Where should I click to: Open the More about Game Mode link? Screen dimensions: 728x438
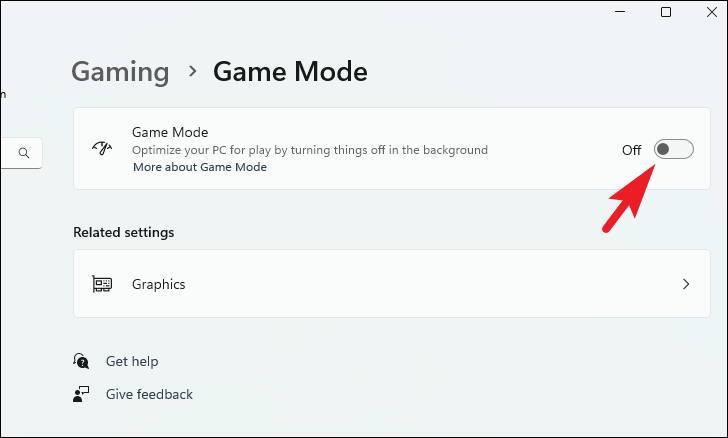coord(200,167)
